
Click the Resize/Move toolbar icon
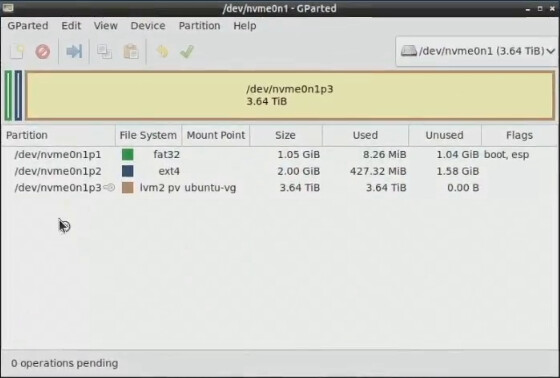pos(74,52)
